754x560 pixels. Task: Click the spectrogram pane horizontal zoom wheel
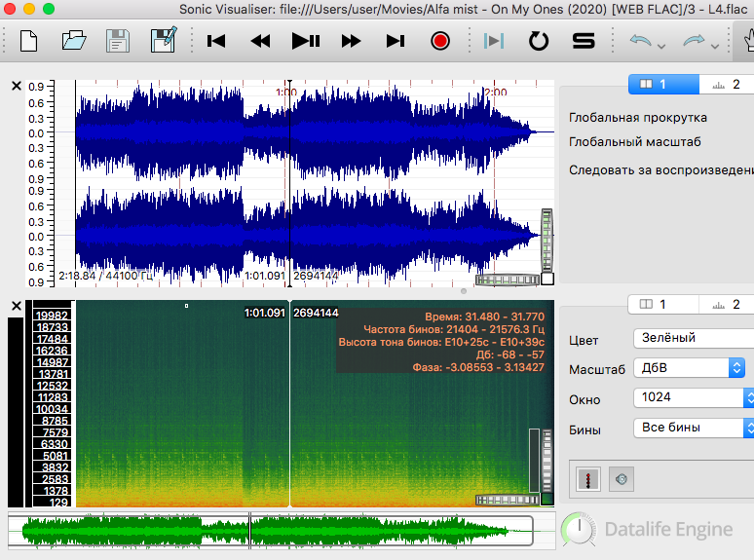508,500
